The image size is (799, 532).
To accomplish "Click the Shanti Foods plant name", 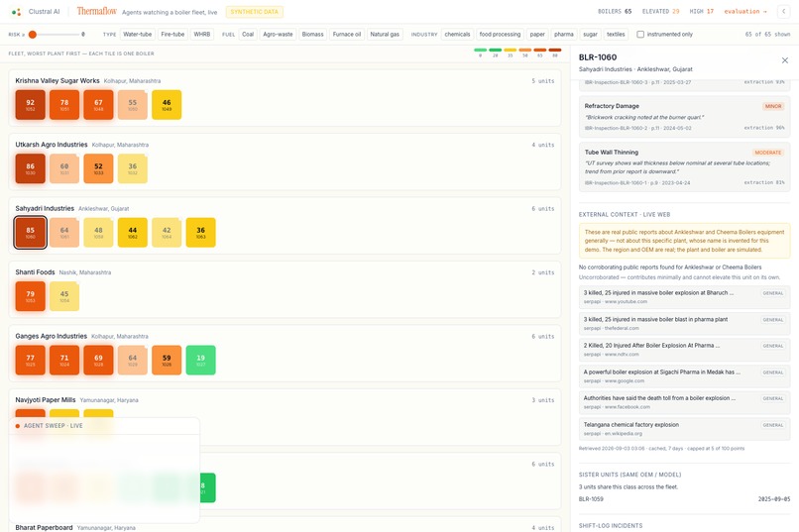I will pyautogui.click(x=35, y=272).
